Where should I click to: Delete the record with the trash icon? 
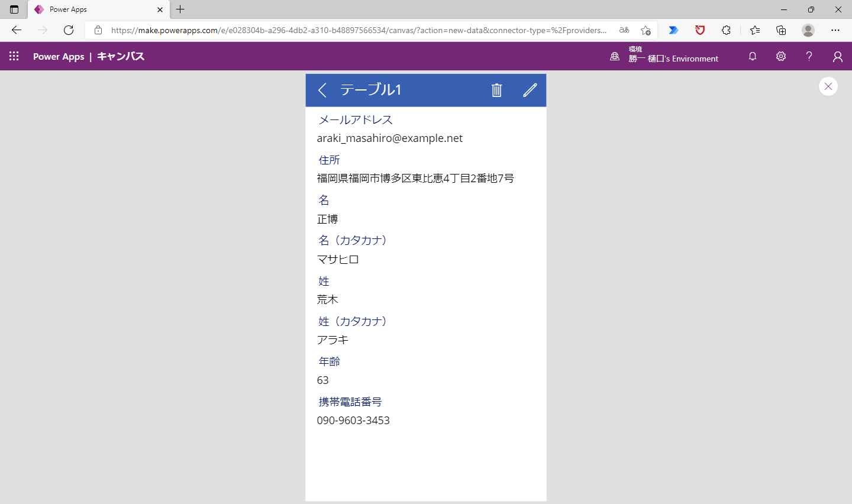coord(496,90)
